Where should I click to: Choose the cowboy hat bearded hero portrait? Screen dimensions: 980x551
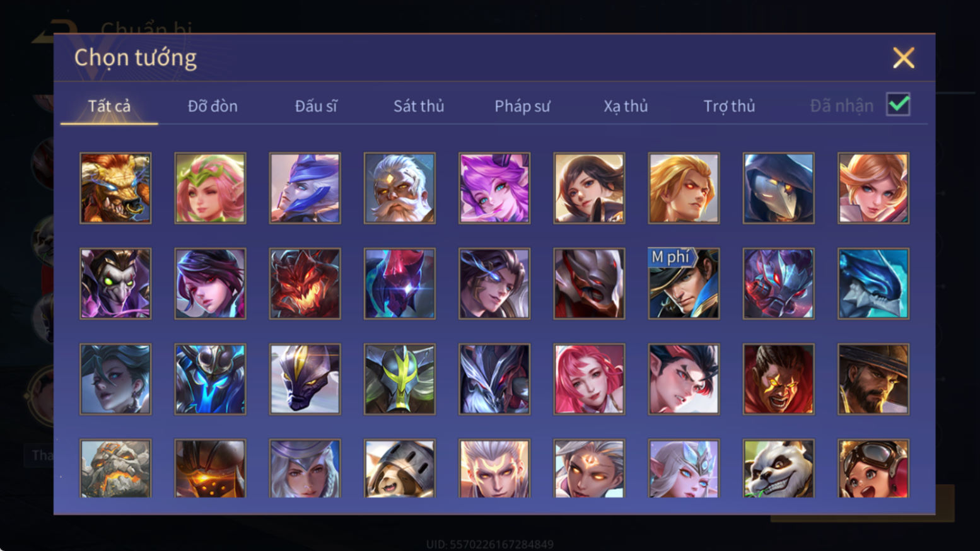click(x=873, y=379)
